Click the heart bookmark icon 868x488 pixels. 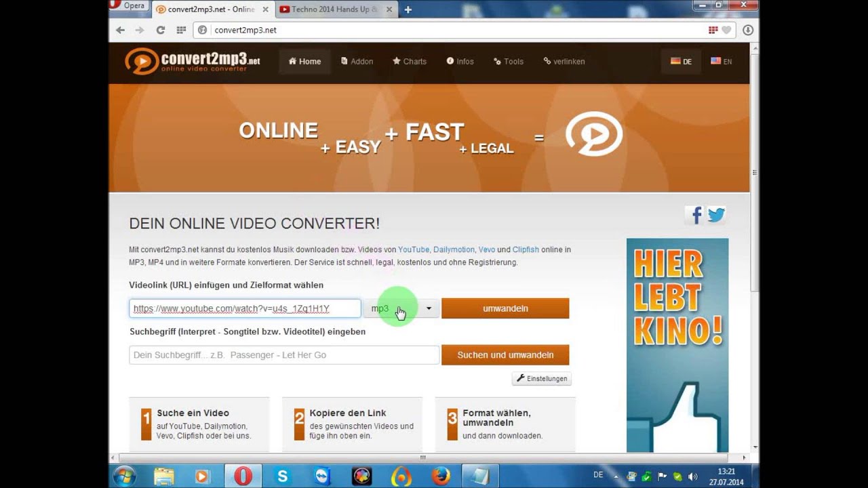(x=726, y=30)
